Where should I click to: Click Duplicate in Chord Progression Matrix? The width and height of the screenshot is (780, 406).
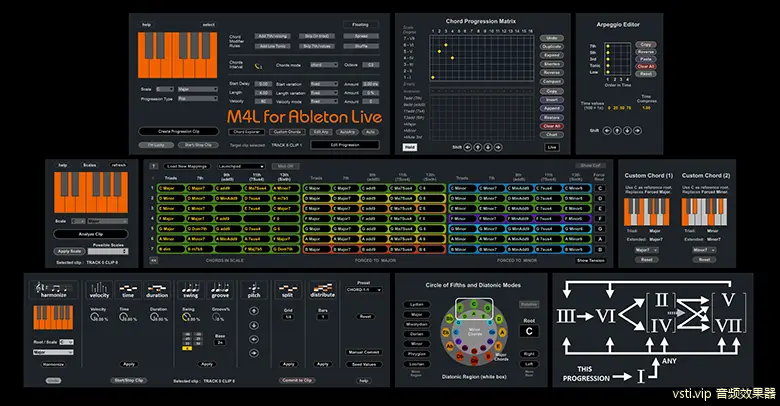coord(552,47)
